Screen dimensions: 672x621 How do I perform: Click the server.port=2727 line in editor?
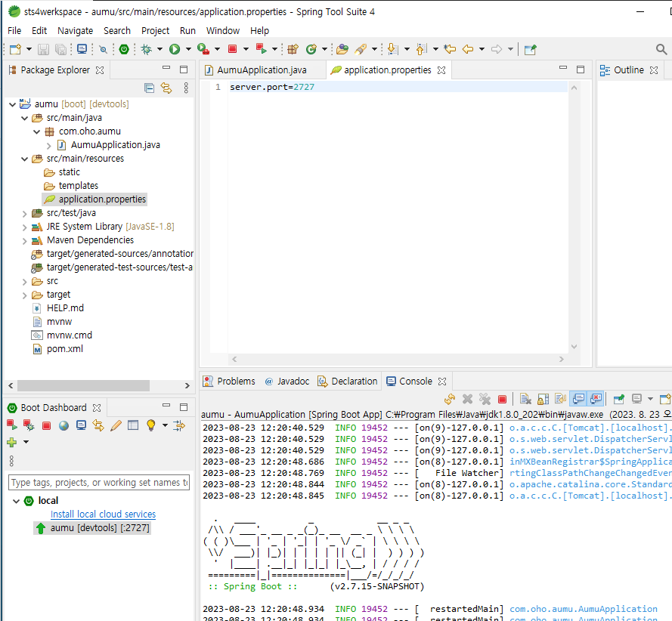click(x=272, y=87)
